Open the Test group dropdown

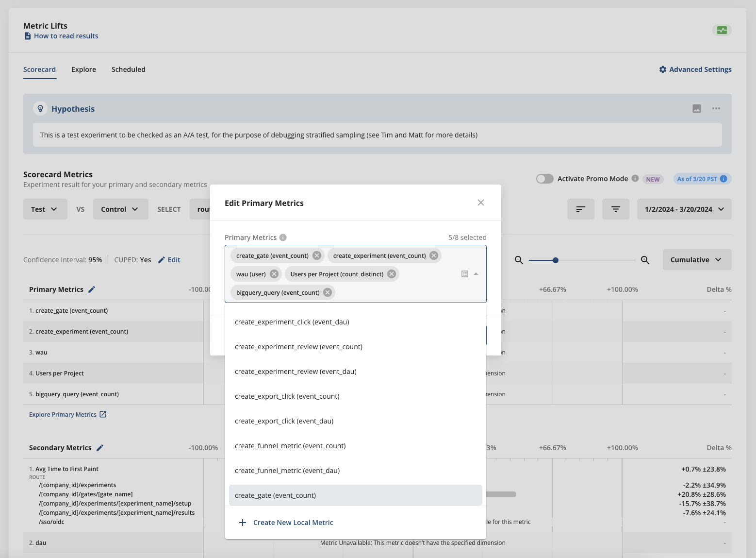click(45, 209)
